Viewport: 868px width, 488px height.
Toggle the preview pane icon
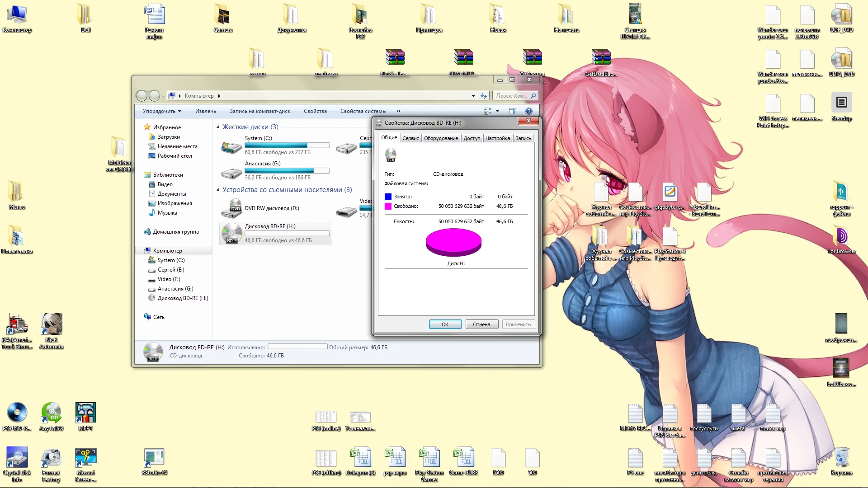(512, 111)
